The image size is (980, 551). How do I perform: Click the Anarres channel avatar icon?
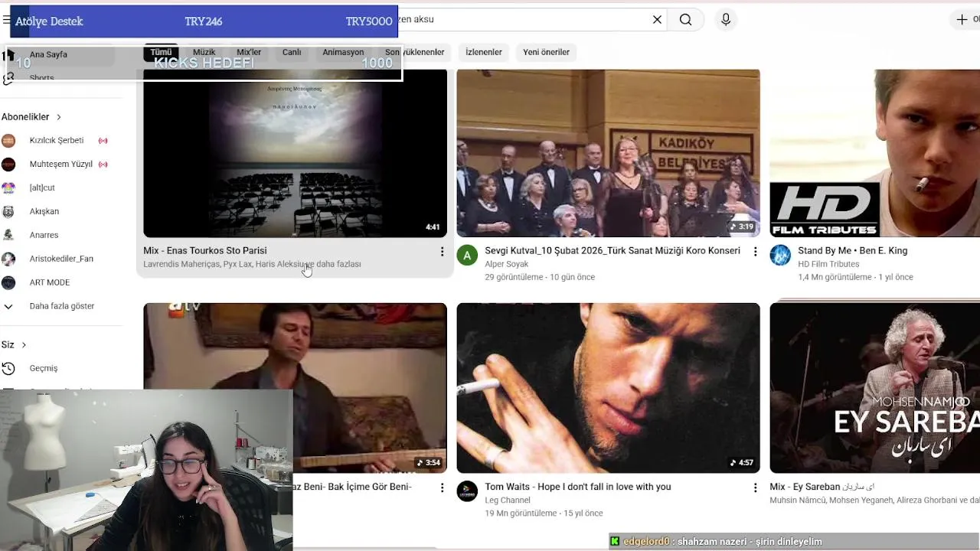pyautogui.click(x=8, y=235)
